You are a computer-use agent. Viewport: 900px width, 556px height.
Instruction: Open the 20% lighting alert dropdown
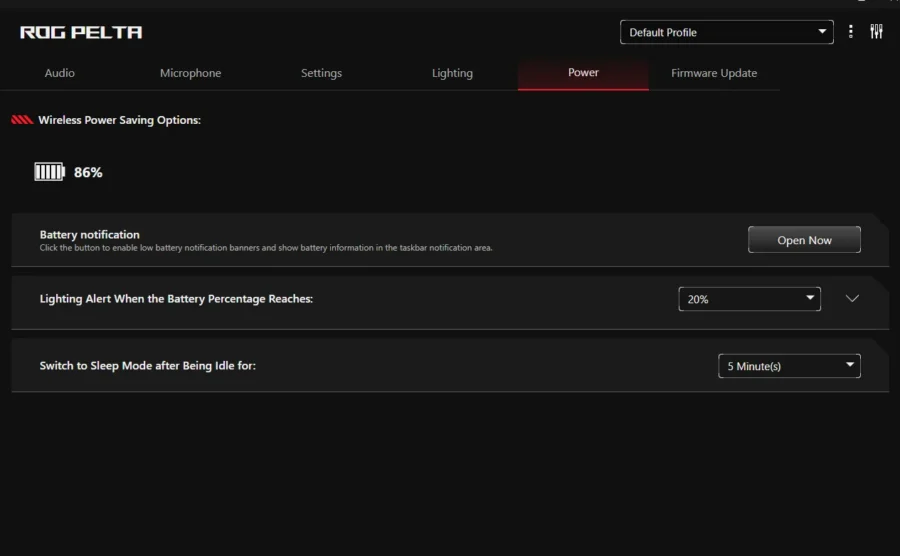point(749,299)
